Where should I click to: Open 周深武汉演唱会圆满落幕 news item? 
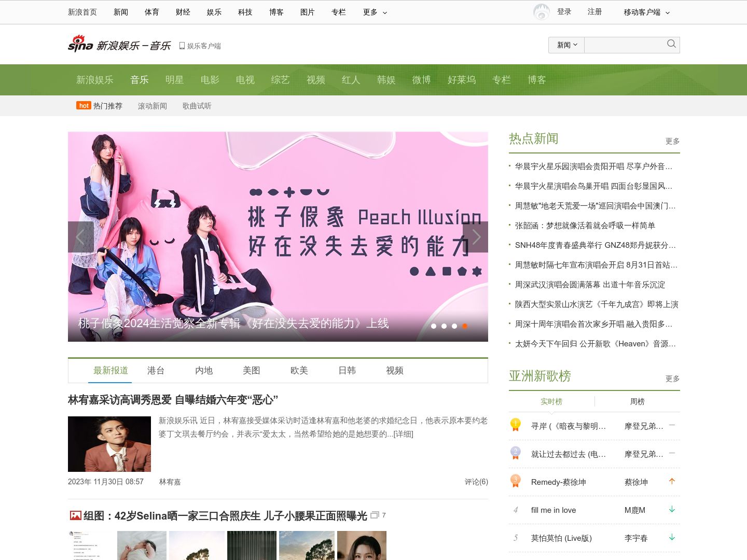pyautogui.click(x=590, y=285)
